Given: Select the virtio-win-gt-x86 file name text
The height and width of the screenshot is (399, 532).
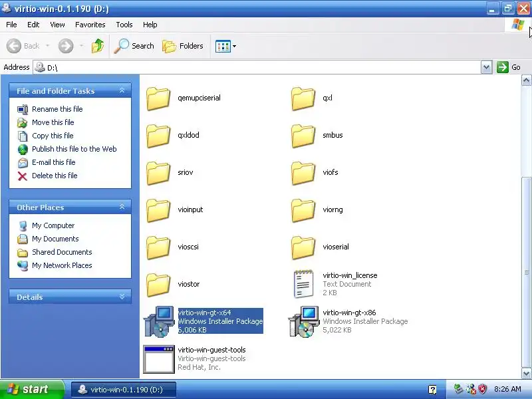Looking at the screenshot, I should tap(349, 313).
